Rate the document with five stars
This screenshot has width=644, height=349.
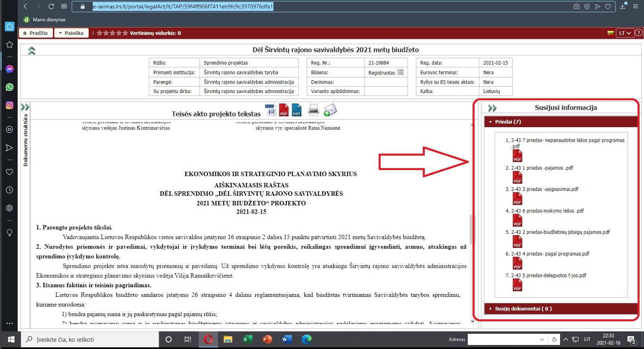(125, 33)
